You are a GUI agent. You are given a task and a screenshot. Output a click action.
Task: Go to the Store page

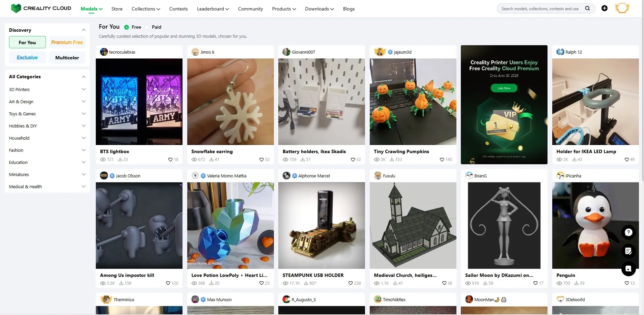117,9
